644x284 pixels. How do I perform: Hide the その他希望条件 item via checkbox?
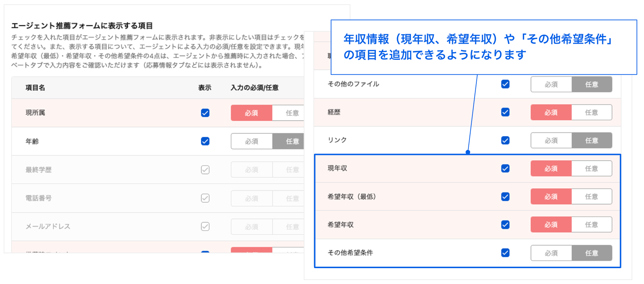(505, 253)
